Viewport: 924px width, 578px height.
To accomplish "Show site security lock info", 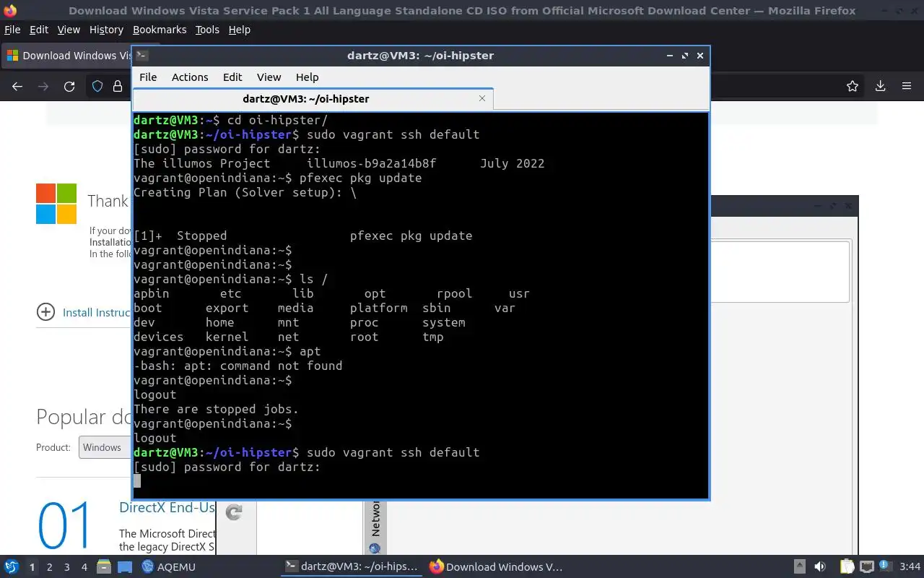I will (x=118, y=87).
